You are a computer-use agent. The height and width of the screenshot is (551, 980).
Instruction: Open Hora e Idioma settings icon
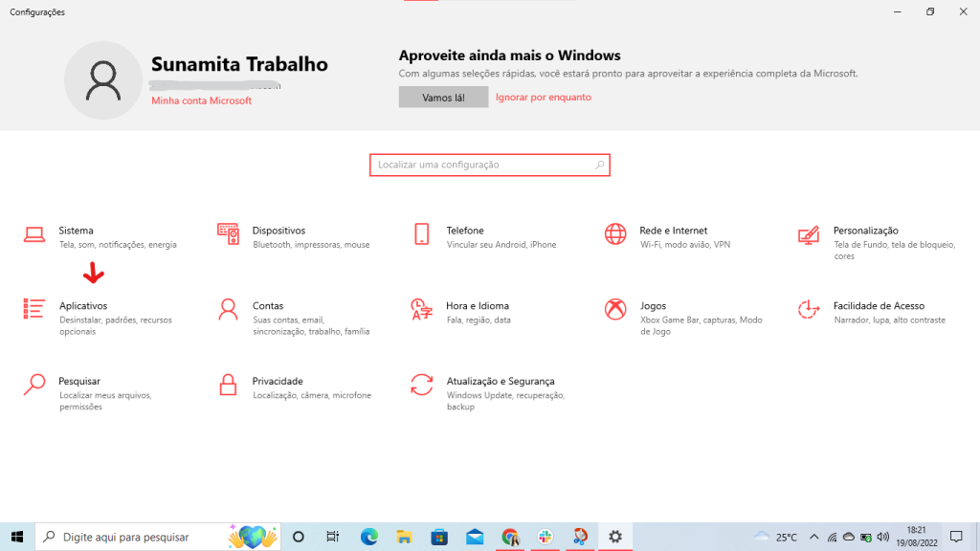421,309
